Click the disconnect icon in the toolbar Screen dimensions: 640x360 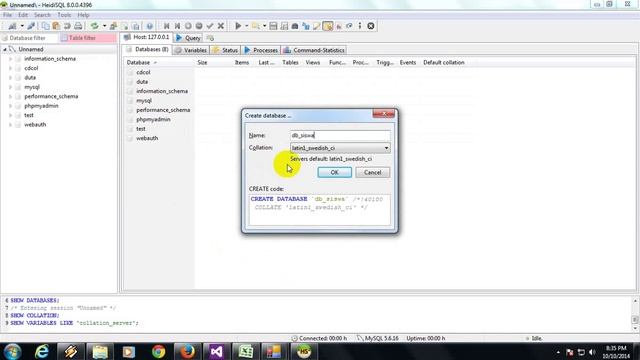tap(31, 26)
